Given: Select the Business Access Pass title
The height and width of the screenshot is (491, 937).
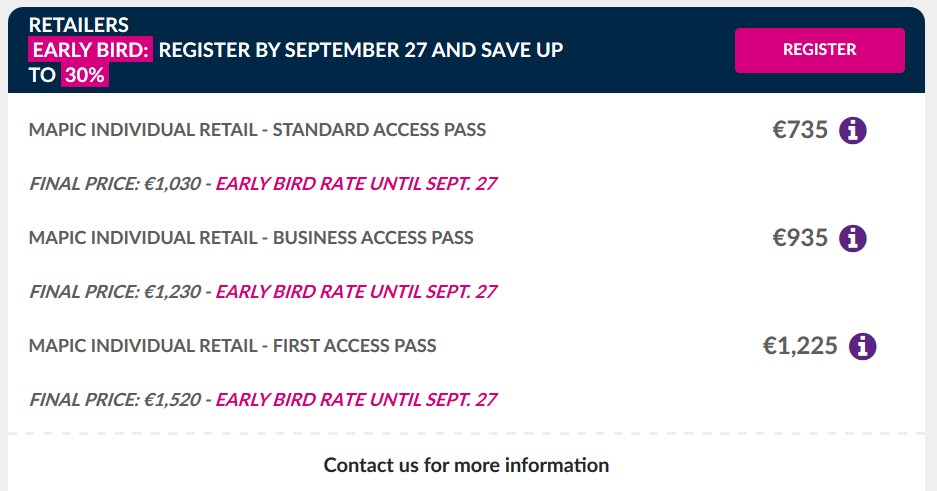Looking at the screenshot, I should pyautogui.click(x=251, y=238).
